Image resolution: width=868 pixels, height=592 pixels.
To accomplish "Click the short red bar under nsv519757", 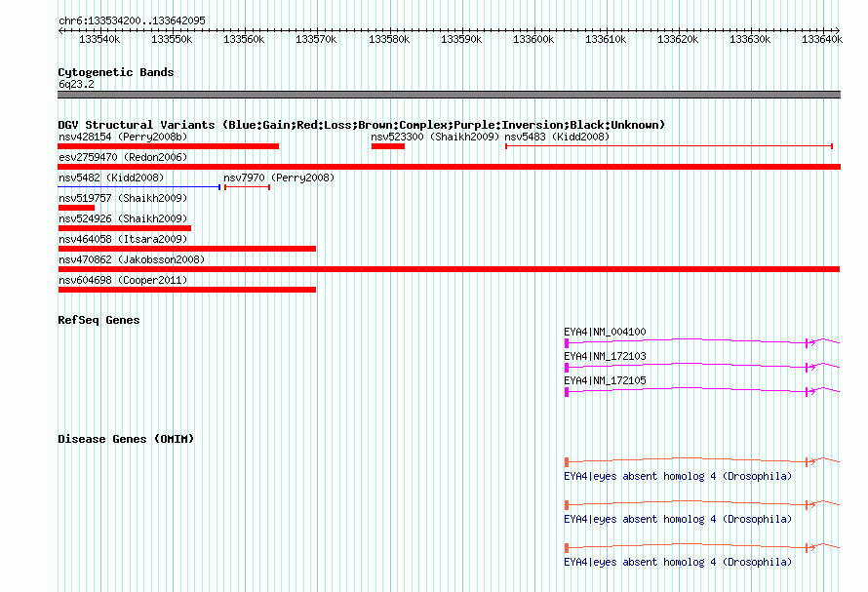I will coord(76,208).
